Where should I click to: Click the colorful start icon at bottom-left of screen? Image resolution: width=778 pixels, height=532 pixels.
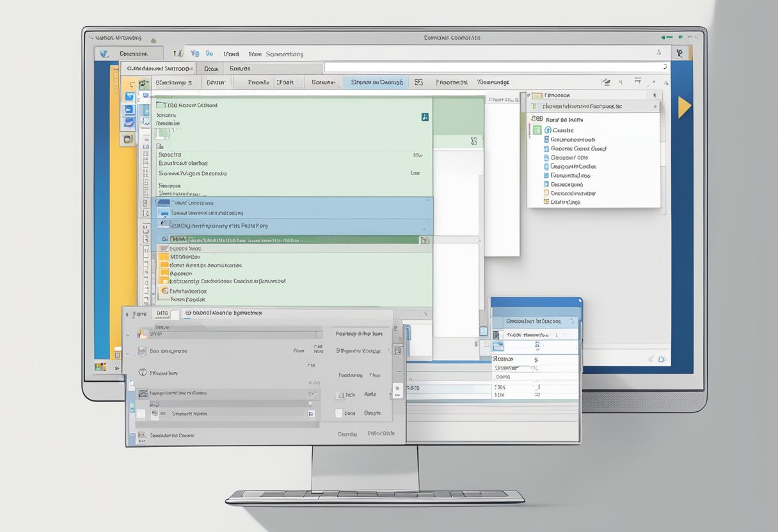[x=100, y=366]
